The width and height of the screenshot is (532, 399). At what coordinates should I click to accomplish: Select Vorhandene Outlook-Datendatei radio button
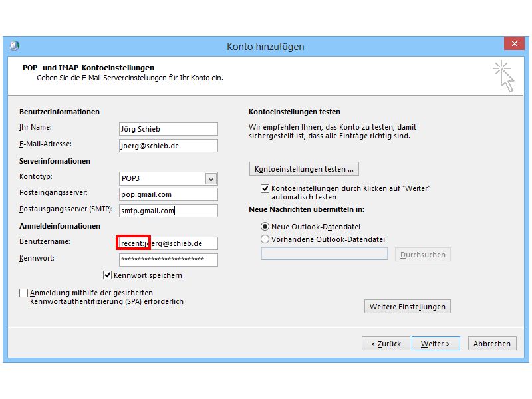tap(265, 239)
